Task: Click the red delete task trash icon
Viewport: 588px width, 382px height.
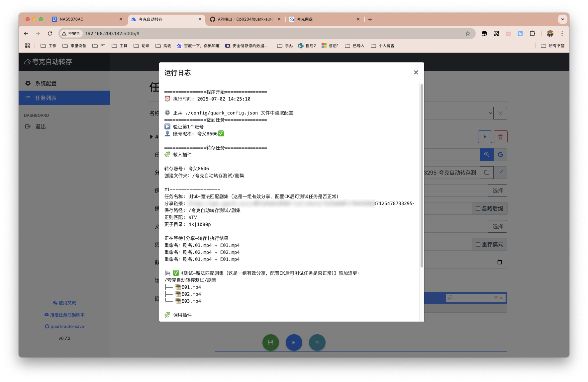Action: tap(500, 137)
